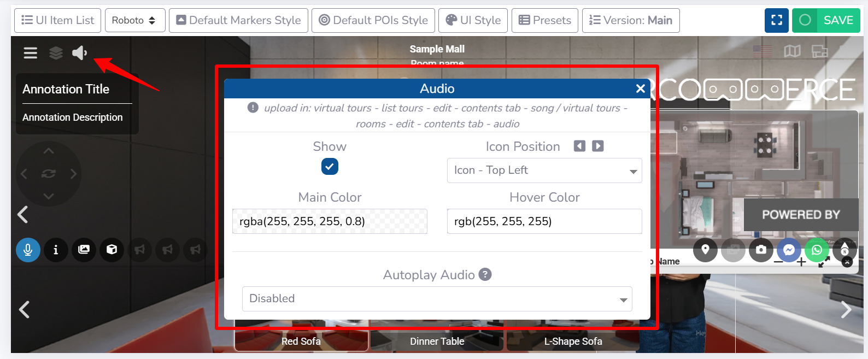Image resolution: width=868 pixels, height=359 pixels.
Task: Click the Messenger chat icon
Action: (789, 250)
